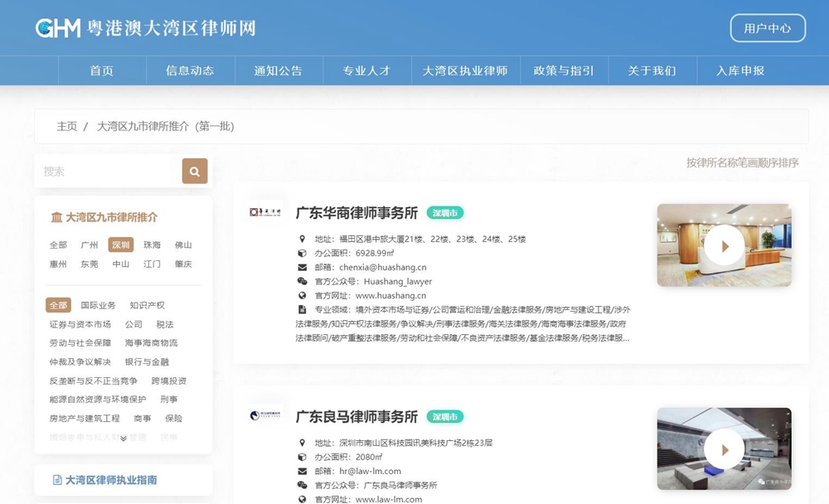
Task: Click the 深圳市 tag on 广东良马律师事务所
Action: click(x=445, y=416)
